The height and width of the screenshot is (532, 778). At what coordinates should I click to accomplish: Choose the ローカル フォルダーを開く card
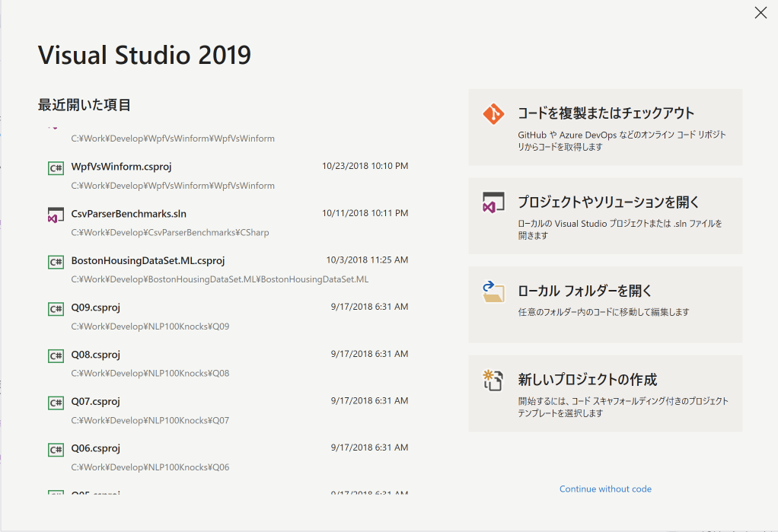tap(605, 304)
